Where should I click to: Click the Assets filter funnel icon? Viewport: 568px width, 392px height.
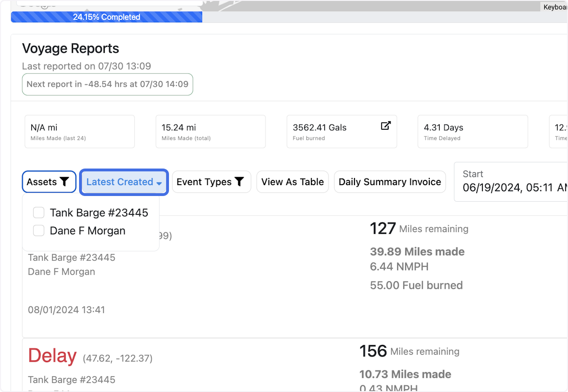pyautogui.click(x=65, y=182)
